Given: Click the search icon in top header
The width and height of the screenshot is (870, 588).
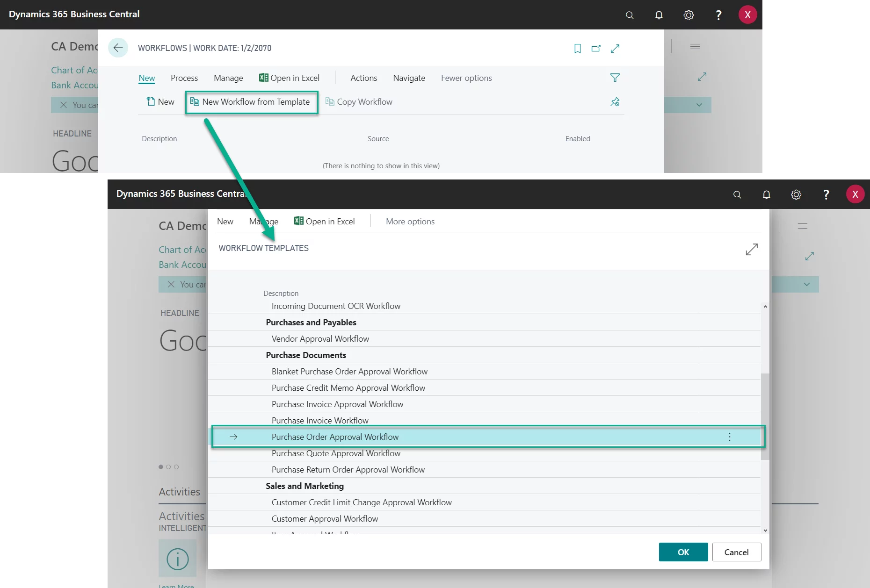Looking at the screenshot, I should pyautogui.click(x=630, y=15).
